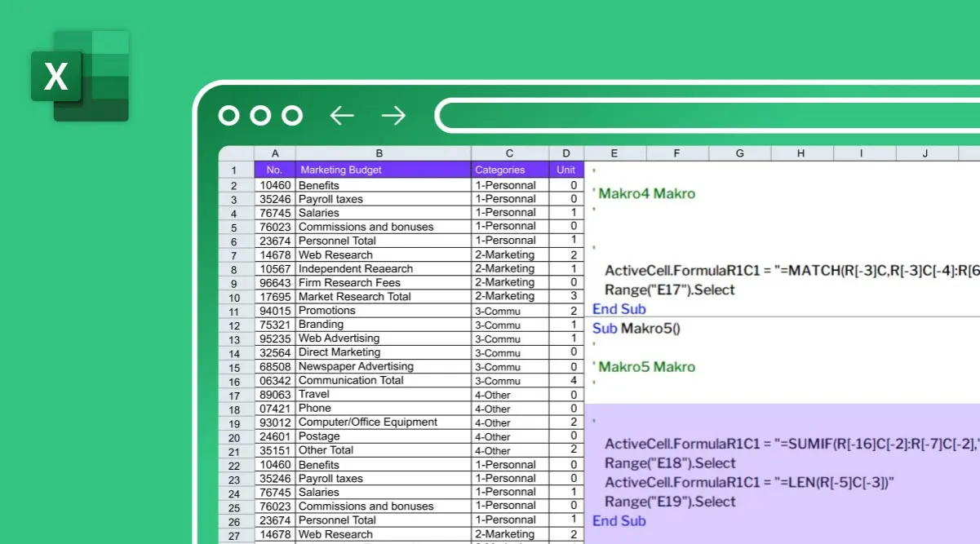Click the back arrow in the browser bar
Viewport: 980px width, 544px height.
point(341,116)
